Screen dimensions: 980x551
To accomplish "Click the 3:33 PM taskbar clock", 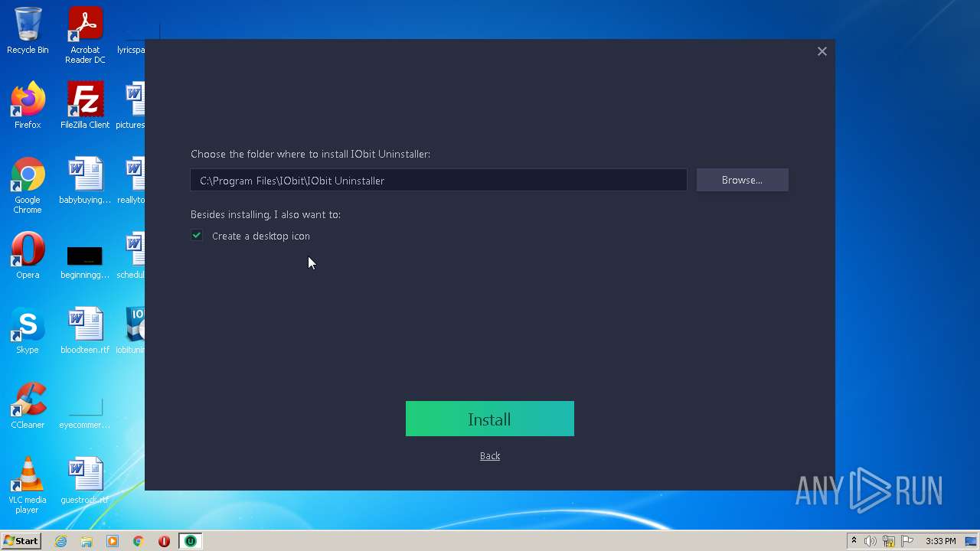I will (x=941, y=541).
